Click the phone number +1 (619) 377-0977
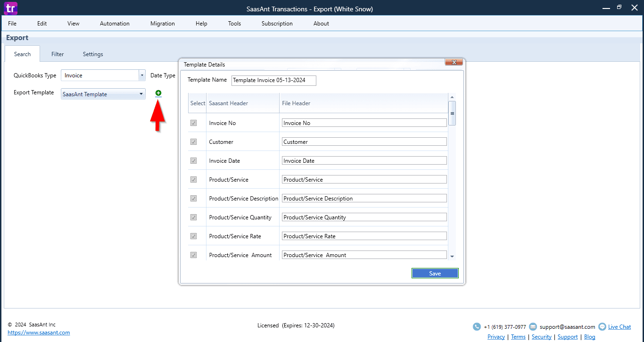This screenshot has height=342, width=644. pyautogui.click(x=505, y=326)
